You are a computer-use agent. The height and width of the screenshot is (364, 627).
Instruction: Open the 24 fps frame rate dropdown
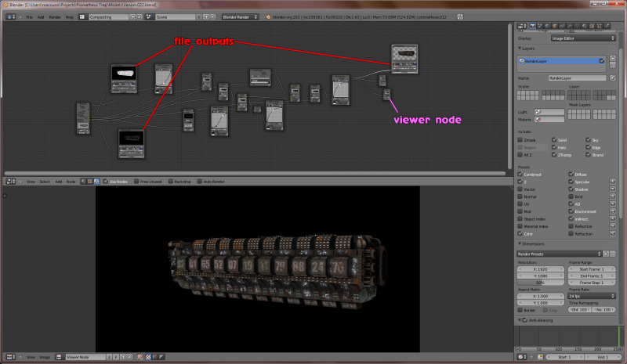tap(592, 296)
